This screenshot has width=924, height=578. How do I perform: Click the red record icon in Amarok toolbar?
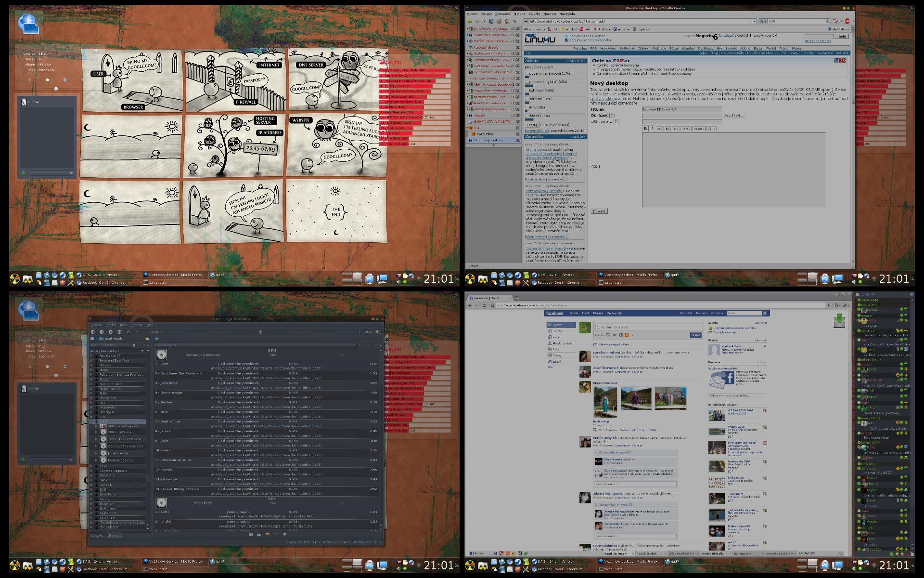[128, 332]
